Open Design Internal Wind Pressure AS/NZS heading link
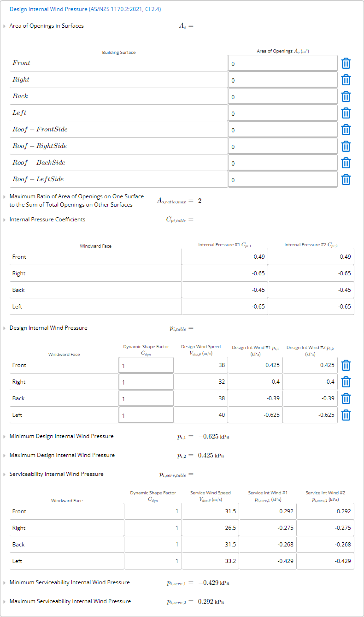The image size is (364, 617). [85, 9]
